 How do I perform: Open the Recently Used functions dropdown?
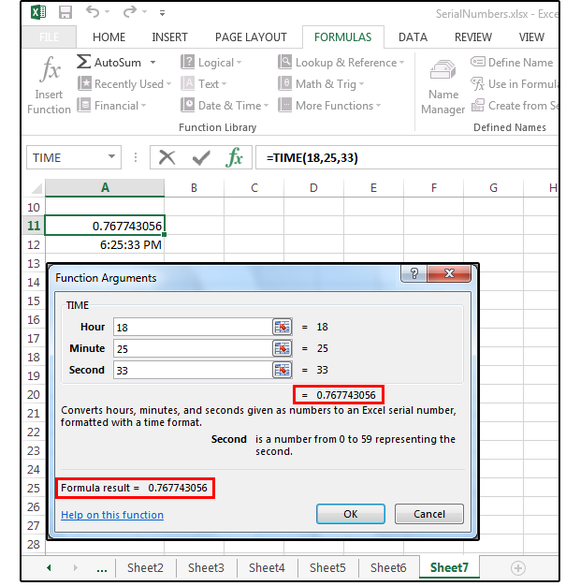click(124, 84)
